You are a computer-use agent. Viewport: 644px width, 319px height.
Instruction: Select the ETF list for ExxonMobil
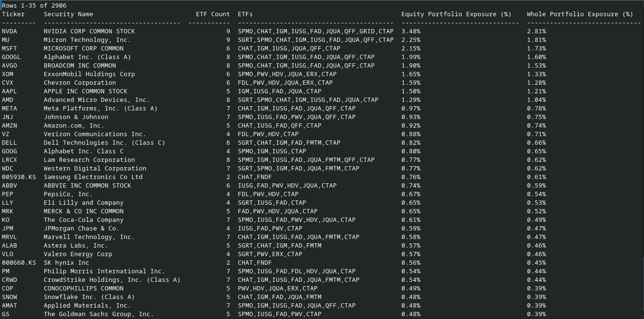tap(287, 74)
